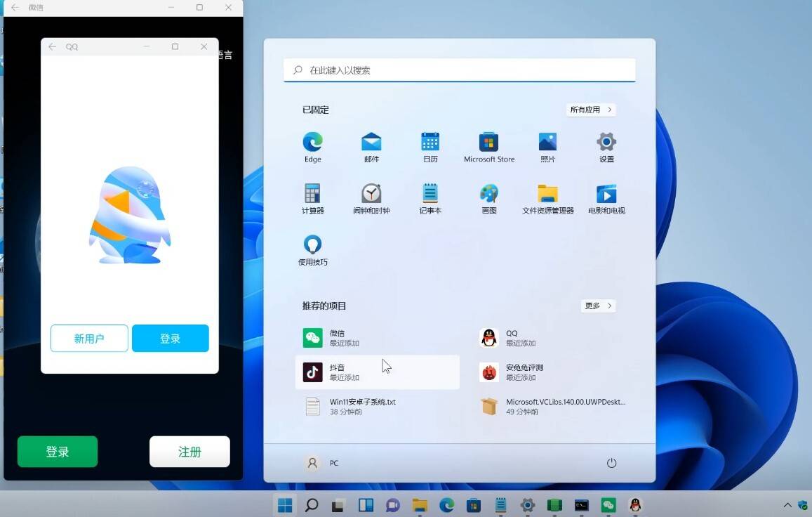Image resolution: width=812 pixels, height=517 pixels.
Task: Open Movies & TV (电影和电视)
Action: pyautogui.click(x=606, y=199)
